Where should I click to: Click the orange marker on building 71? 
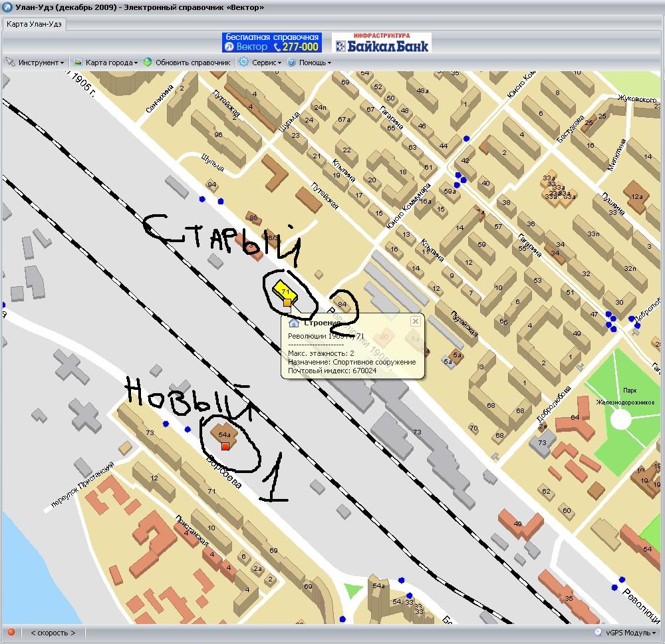[x=287, y=303]
